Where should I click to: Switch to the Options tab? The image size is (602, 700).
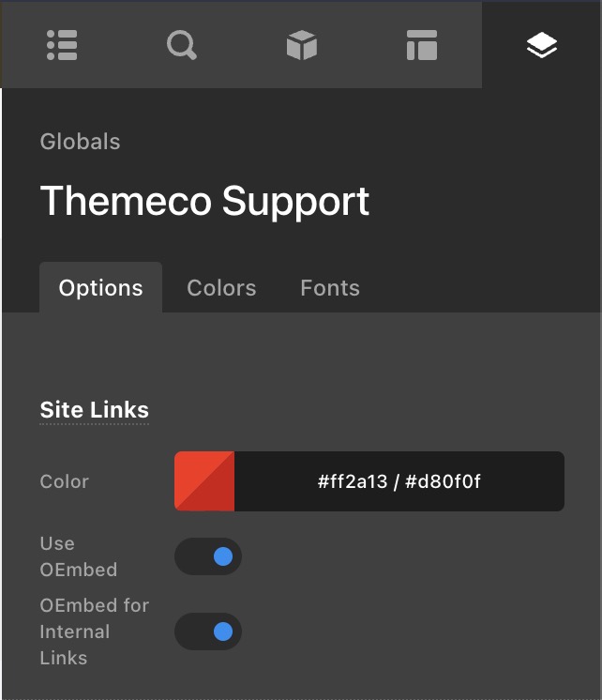click(100, 288)
